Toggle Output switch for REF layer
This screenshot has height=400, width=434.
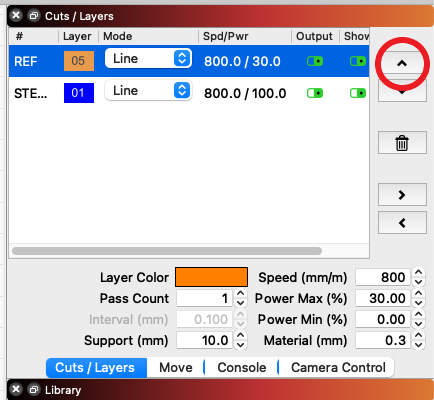click(x=315, y=61)
